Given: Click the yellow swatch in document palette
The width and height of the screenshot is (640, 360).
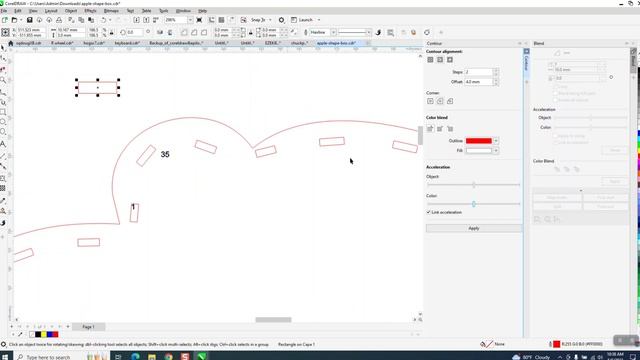Looking at the screenshot, I should coord(44,335).
